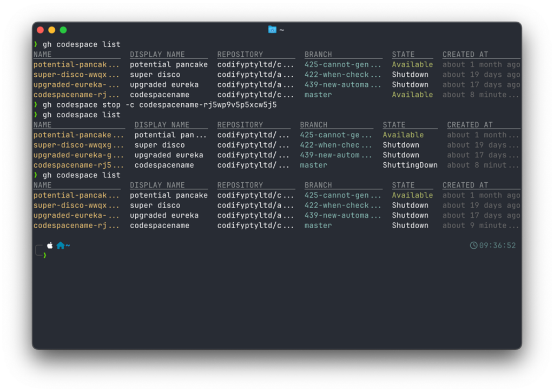Image resolution: width=554 pixels, height=392 pixels.
Task: Click the branch 'master' in the ShuttingDown row
Action: (313, 165)
